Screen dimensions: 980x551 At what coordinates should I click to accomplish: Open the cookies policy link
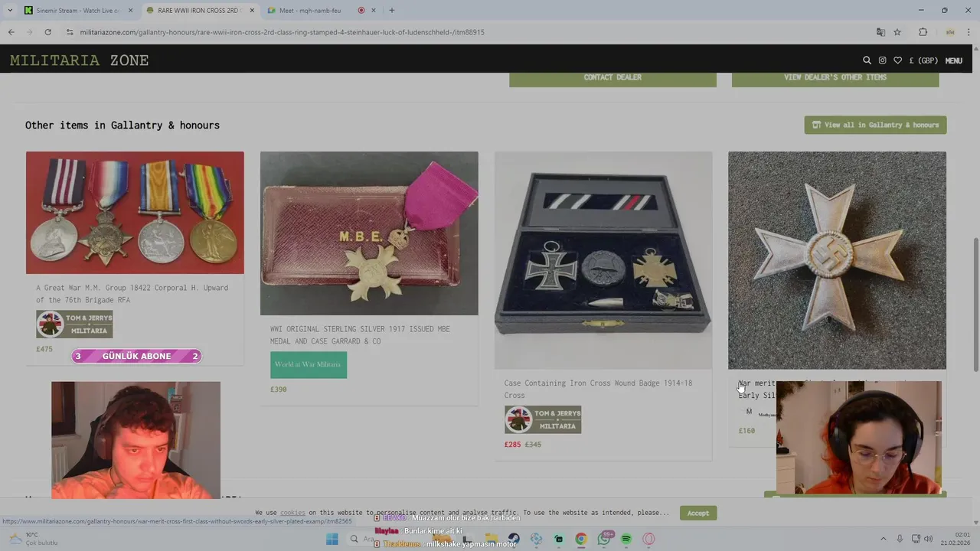pos(292,513)
